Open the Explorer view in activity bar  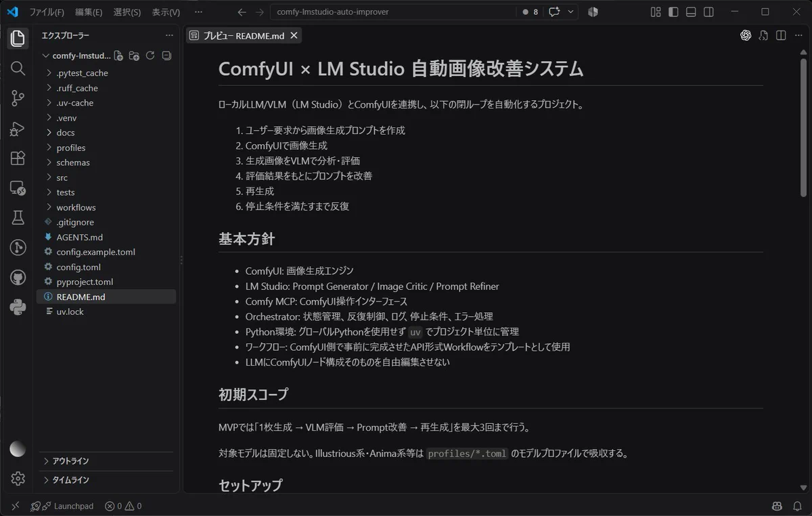pos(18,39)
